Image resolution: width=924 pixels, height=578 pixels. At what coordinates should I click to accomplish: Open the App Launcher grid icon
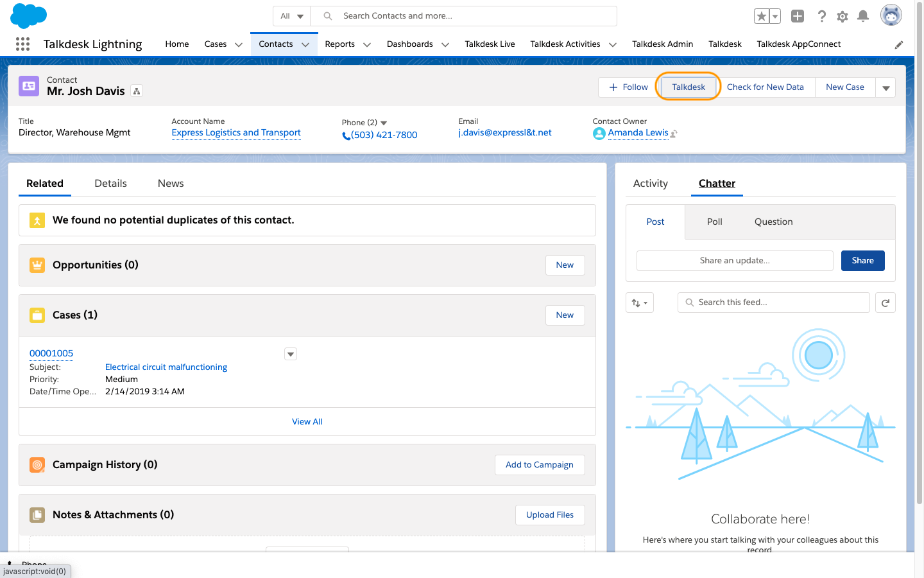(22, 44)
